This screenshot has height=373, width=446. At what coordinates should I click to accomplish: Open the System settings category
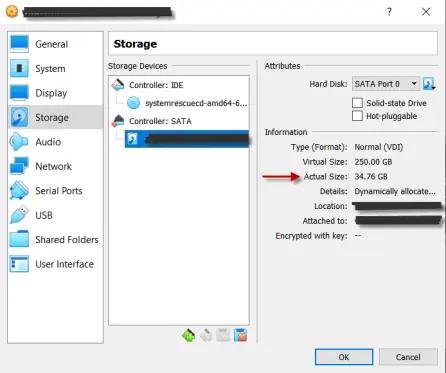[55, 69]
